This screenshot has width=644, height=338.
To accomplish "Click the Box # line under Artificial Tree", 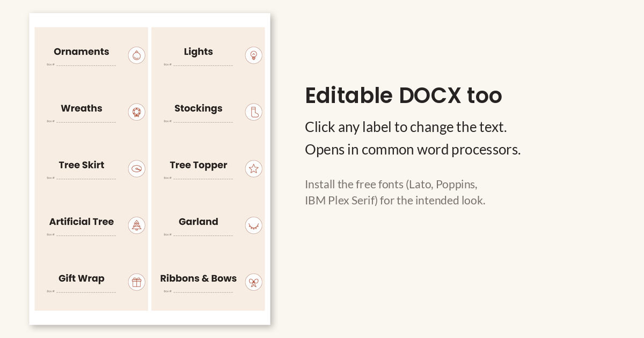I will click(81, 234).
